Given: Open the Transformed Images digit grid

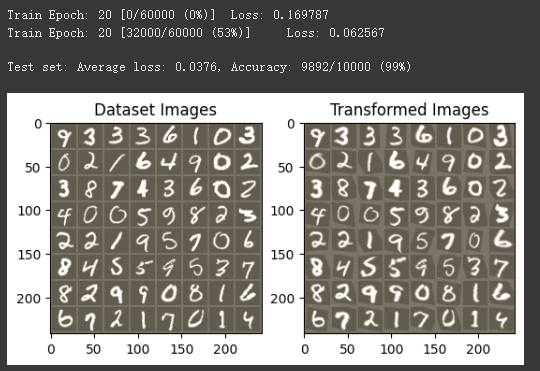Looking at the screenshot, I should (410, 228).
